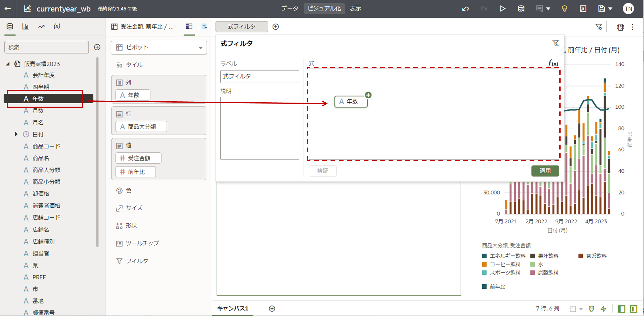
Task: Open the ピボット visualization type dropdown
Action: click(x=159, y=47)
